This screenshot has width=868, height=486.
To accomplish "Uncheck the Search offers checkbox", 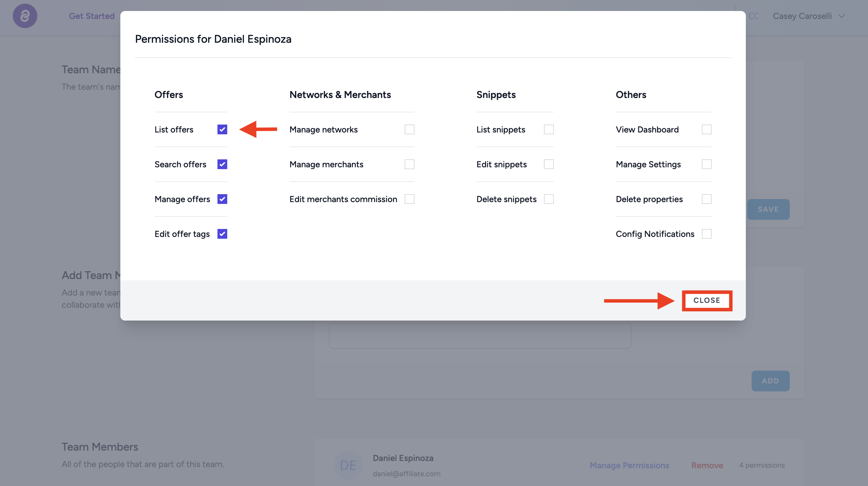I will coord(222,164).
